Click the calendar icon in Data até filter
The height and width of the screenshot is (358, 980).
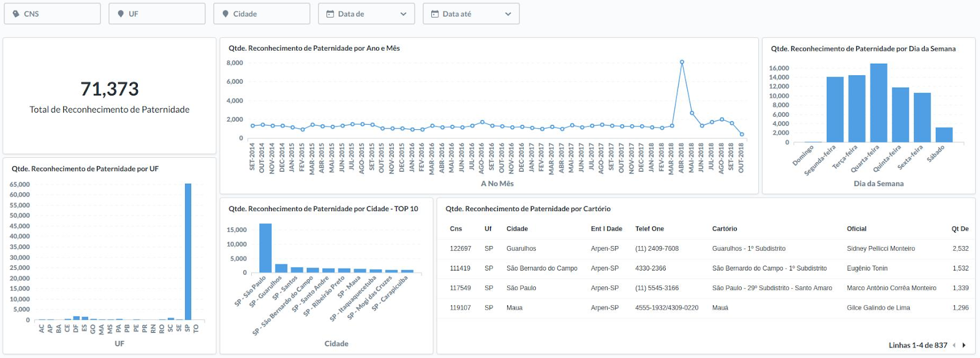tap(435, 14)
